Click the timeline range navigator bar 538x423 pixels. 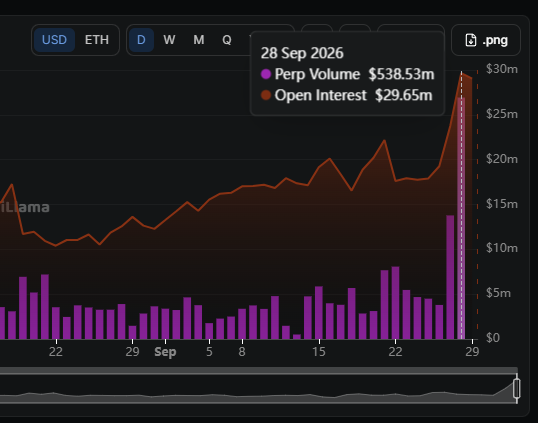click(x=259, y=389)
